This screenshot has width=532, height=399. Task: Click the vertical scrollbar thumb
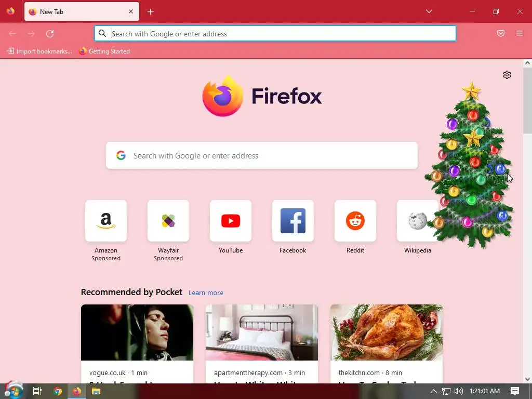click(527, 100)
